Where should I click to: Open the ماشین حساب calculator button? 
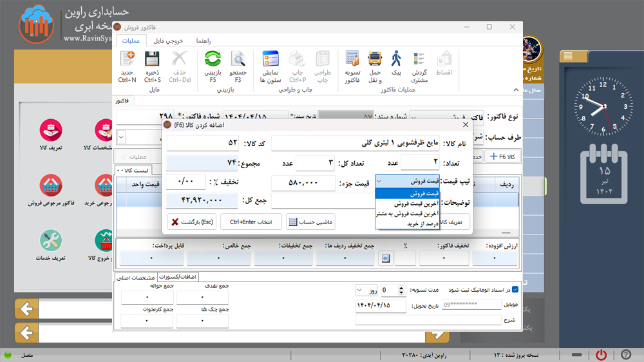click(310, 222)
